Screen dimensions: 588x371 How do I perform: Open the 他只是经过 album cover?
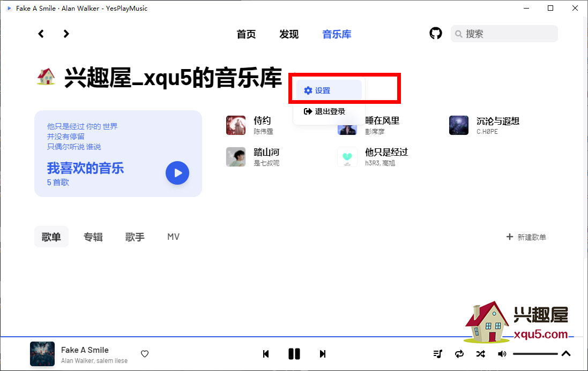[347, 156]
